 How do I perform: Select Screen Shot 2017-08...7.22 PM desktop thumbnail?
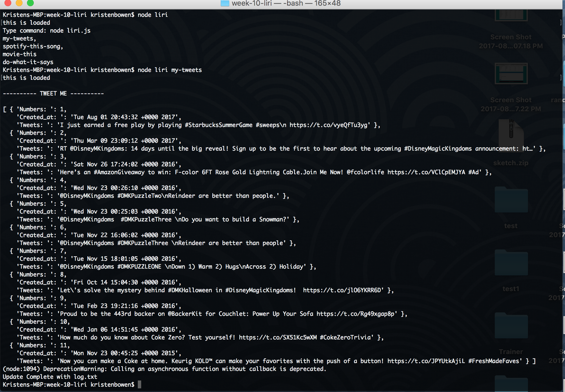511,73
